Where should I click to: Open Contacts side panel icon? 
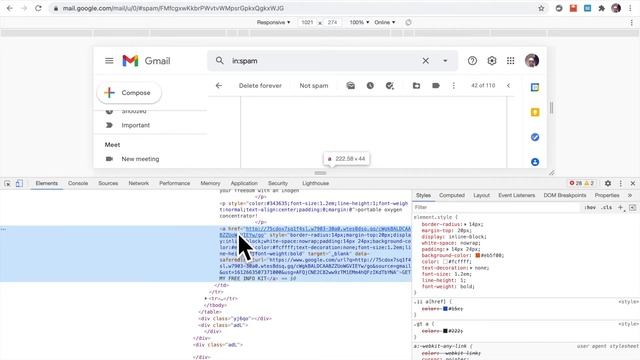(x=535, y=162)
